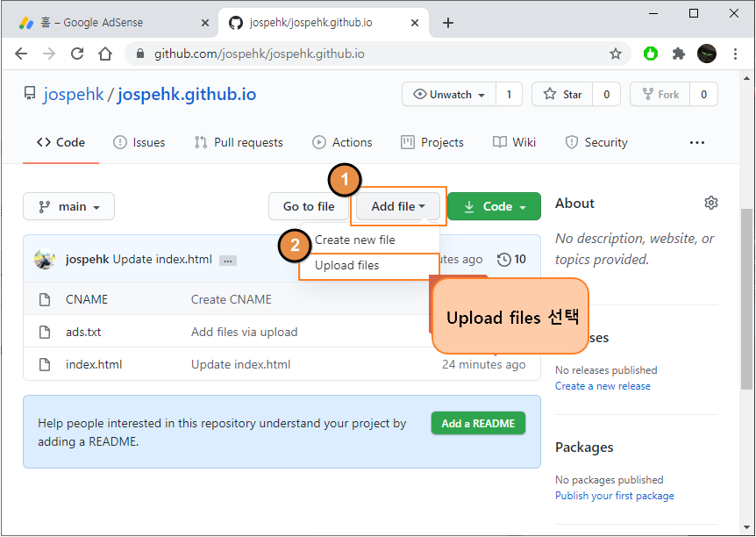The width and height of the screenshot is (756, 537).
Task: View watchers count 1
Action: 509,94
